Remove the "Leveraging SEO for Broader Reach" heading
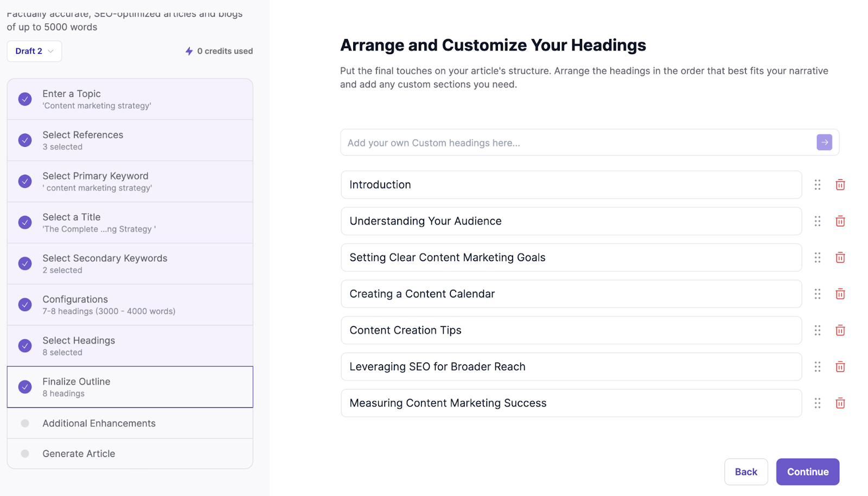The image size is (868, 496). pos(840,366)
